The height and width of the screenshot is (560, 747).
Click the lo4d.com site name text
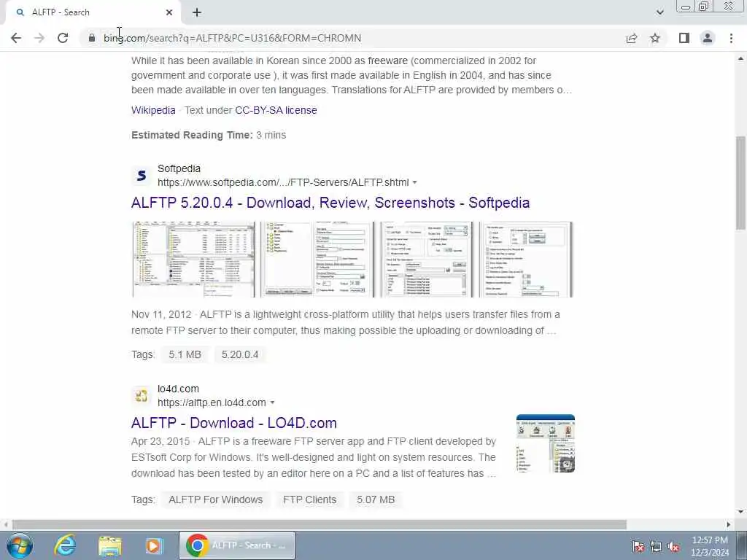pos(178,389)
